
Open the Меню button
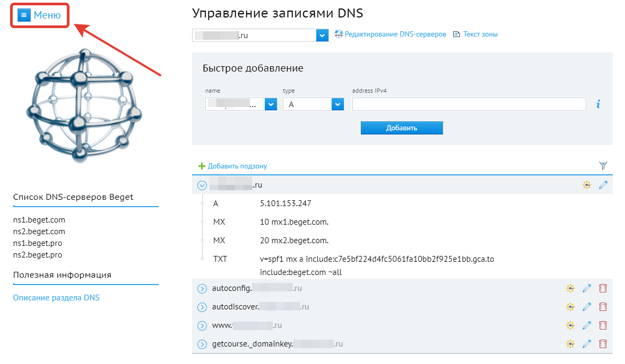39,15
